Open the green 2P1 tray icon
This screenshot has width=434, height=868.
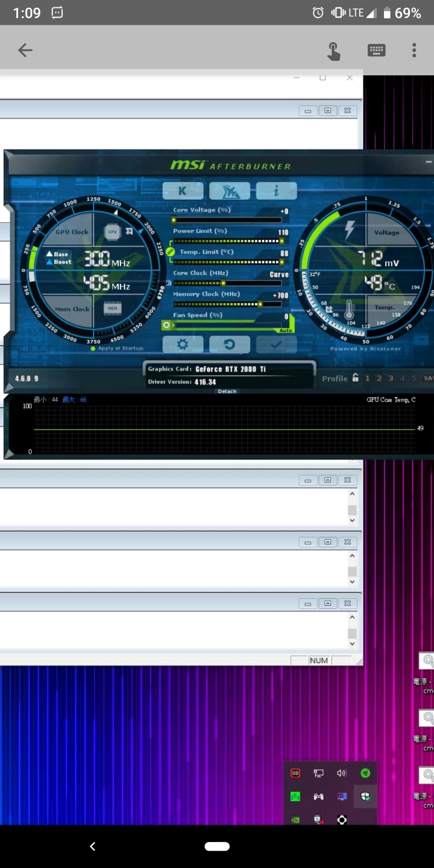295,796
